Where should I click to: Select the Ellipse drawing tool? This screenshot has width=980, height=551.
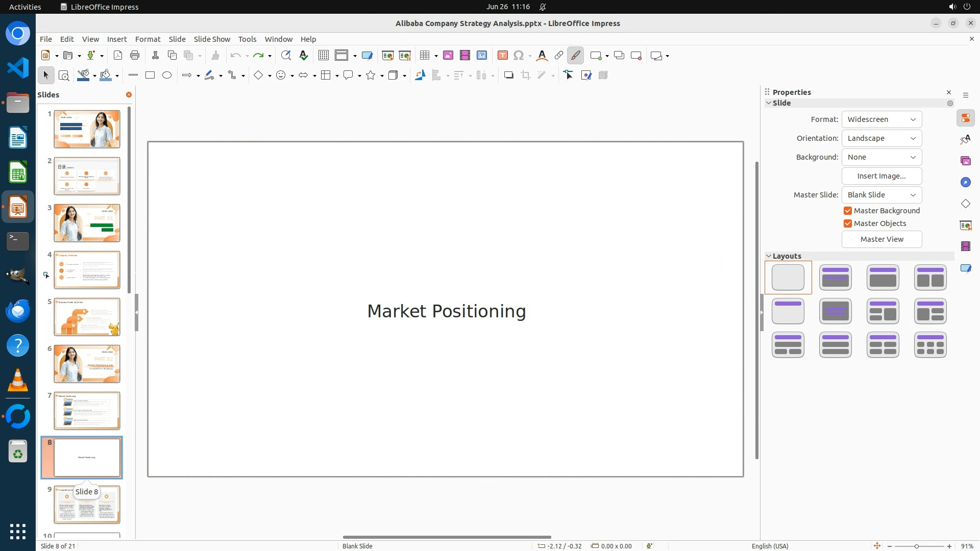pos(167,76)
